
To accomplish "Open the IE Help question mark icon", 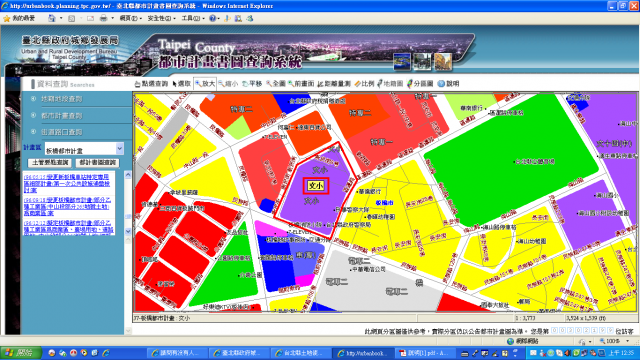I will [x=213, y=18].
